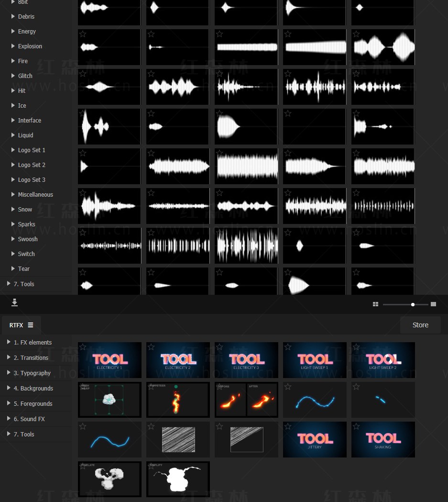Expand the Swoosh folder arrow
Image resolution: width=448 pixels, height=502 pixels.
13,239
